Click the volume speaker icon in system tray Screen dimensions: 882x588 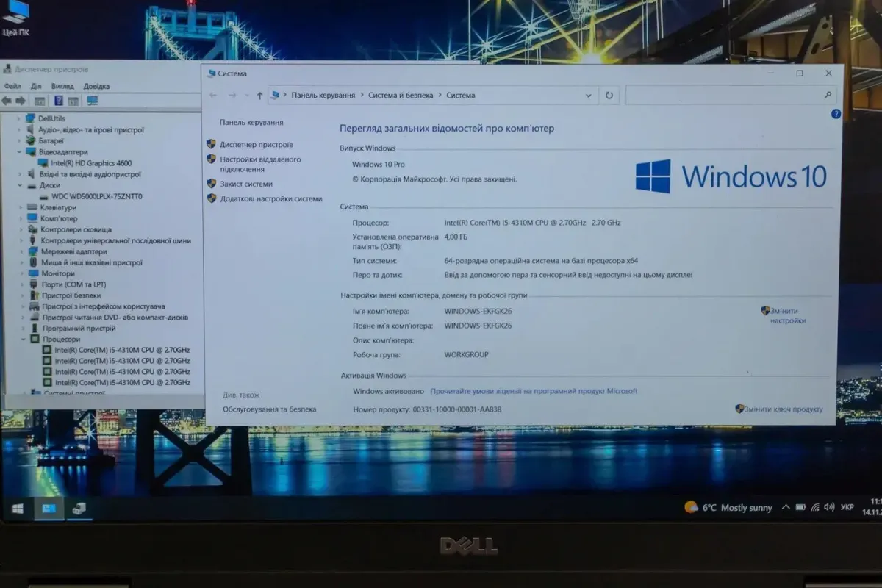click(x=829, y=507)
